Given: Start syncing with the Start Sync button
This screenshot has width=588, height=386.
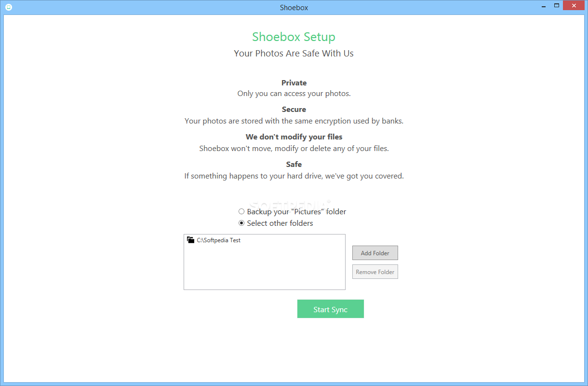Looking at the screenshot, I should tap(331, 309).
